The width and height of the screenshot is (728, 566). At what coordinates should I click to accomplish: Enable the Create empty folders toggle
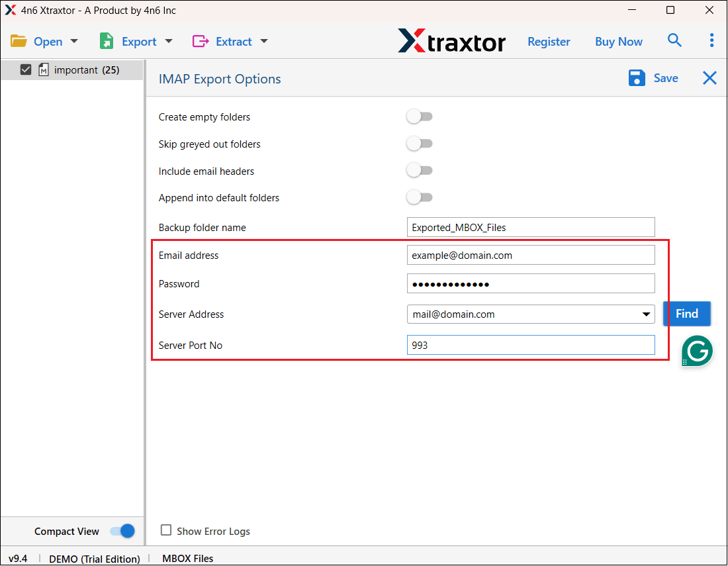419,116
